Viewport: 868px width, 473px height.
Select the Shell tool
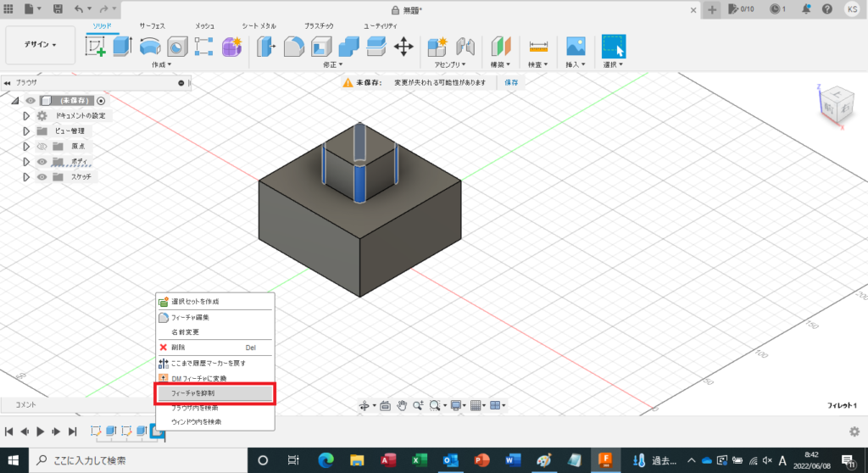pyautogui.click(x=321, y=47)
